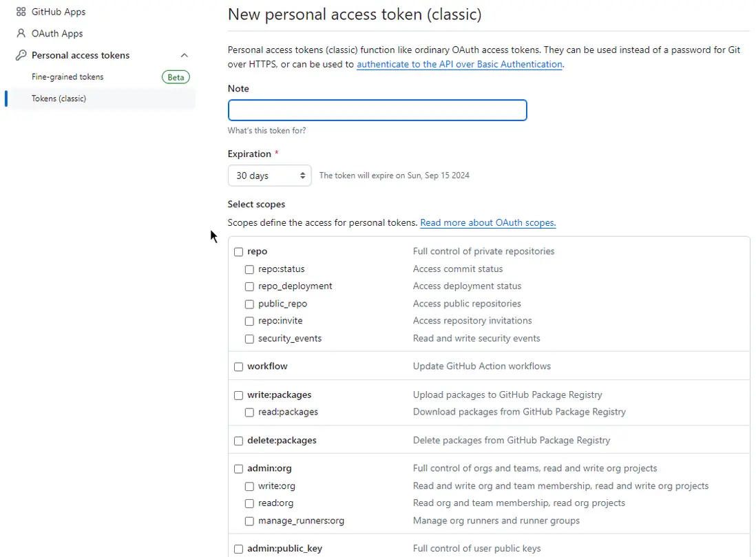756x557 pixels.
Task: Enable the repo scope checkbox
Action: pos(238,252)
